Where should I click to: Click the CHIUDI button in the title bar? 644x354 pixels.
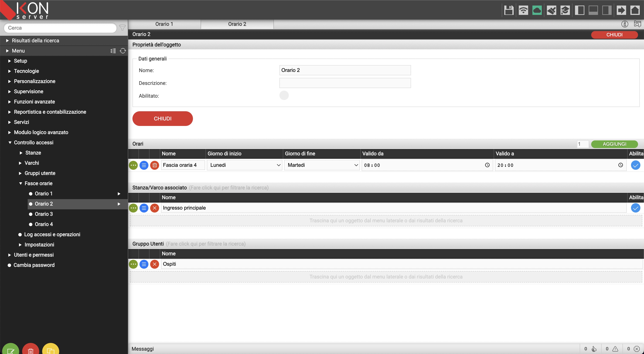click(614, 35)
